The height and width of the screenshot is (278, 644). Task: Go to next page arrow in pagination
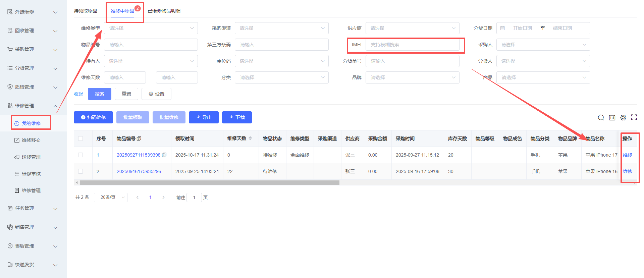pos(163,198)
